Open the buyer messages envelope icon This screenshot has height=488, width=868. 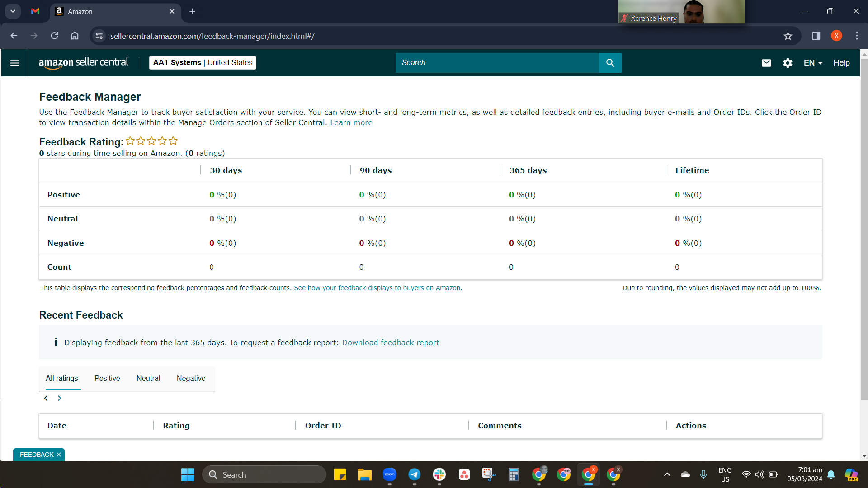(766, 63)
